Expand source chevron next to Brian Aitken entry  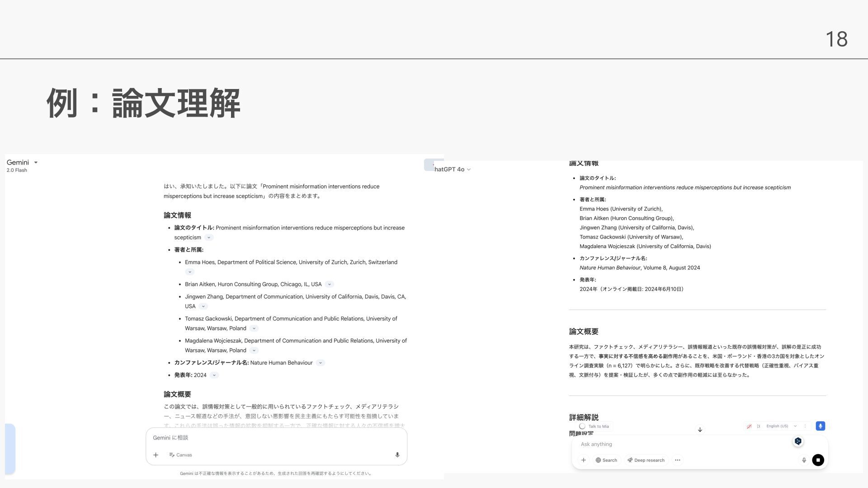pyautogui.click(x=330, y=284)
